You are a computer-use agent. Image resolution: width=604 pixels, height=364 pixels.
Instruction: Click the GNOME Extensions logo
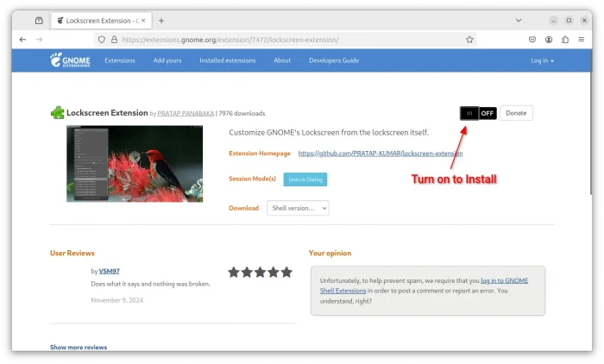(x=70, y=60)
